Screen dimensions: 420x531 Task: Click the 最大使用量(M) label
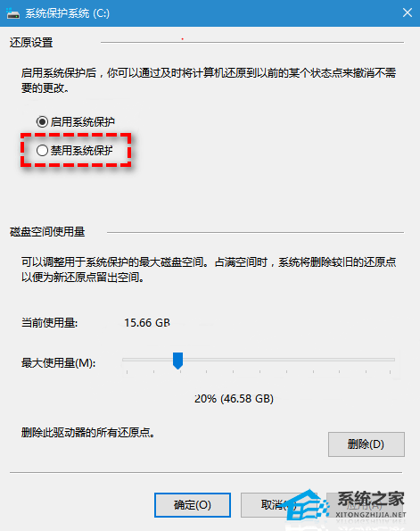[x=58, y=363]
